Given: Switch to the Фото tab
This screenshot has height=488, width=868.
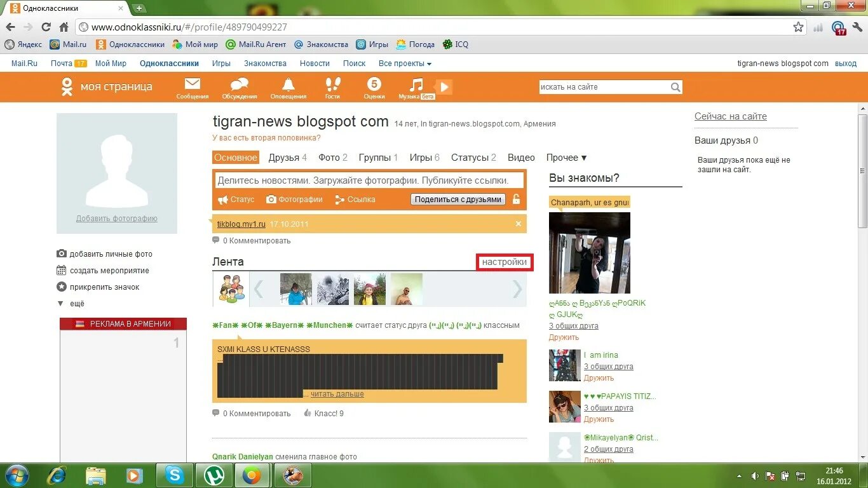Looking at the screenshot, I should (x=333, y=158).
